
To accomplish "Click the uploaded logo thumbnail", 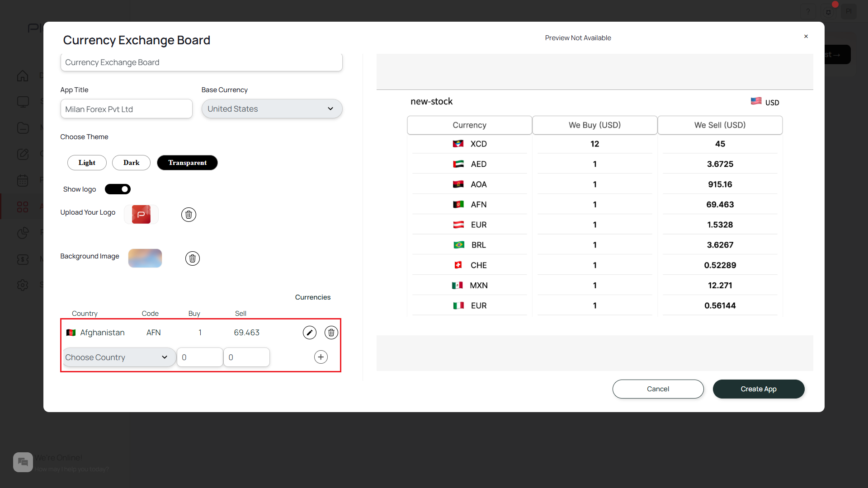I will 141,215.
